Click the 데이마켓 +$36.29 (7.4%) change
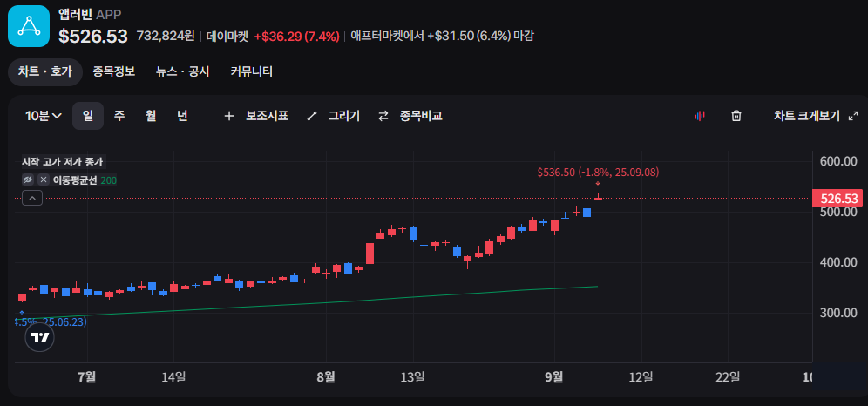Viewport: 868px width, 406px height. [273, 37]
